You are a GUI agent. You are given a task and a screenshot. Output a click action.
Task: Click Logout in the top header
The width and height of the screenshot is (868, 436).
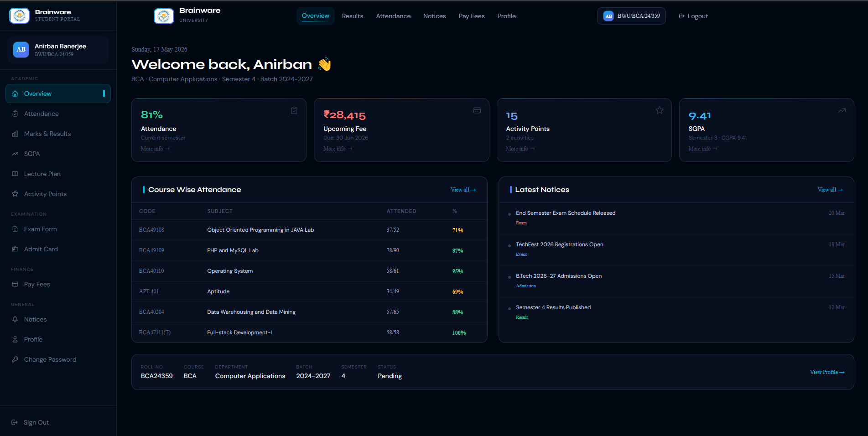click(x=693, y=16)
